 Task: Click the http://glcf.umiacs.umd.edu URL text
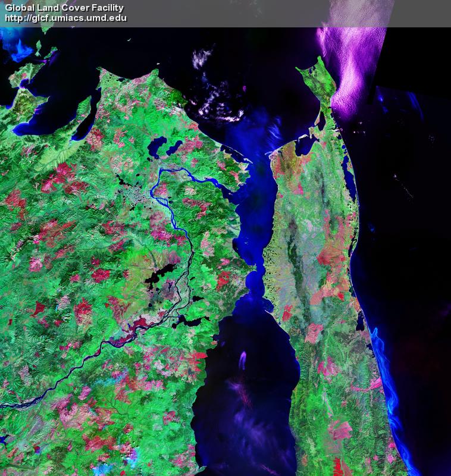pyautogui.click(x=66, y=18)
